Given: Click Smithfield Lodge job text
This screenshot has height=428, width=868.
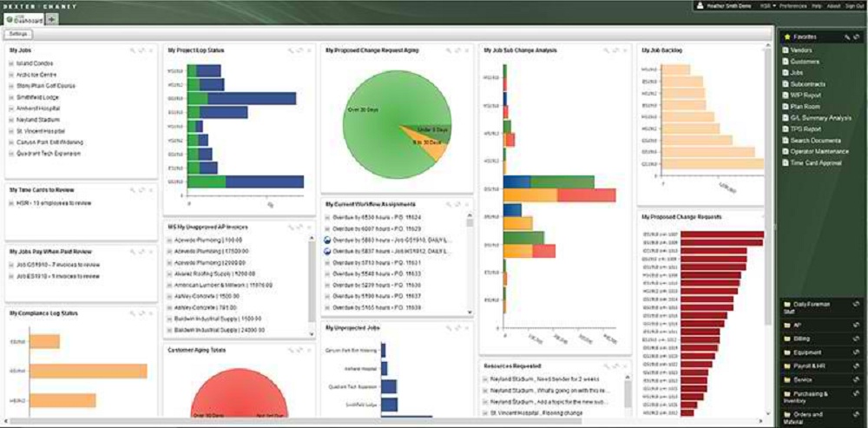Looking at the screenshot, I should 37,97.
